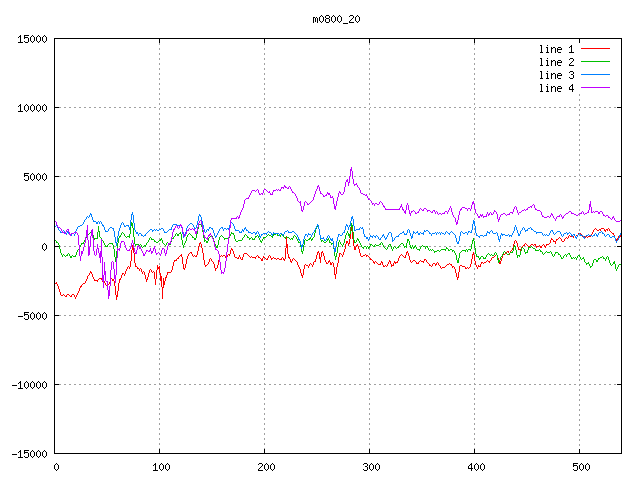640x480 pixels.
Task: Select the 'line 2' legend label
Action: [x=557, y=62]
